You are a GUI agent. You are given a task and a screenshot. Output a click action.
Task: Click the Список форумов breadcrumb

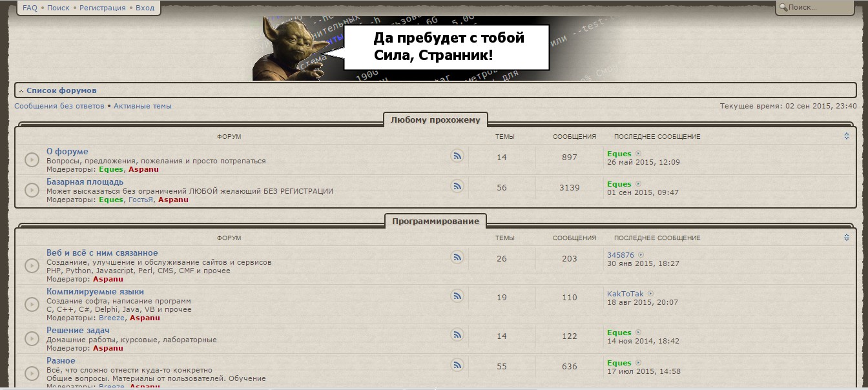pos(61,90)
